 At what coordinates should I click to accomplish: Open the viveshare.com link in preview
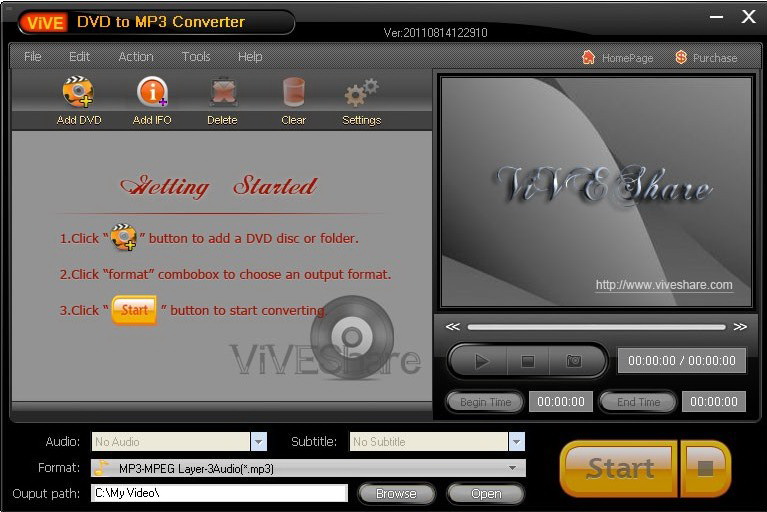click(664, 285)
